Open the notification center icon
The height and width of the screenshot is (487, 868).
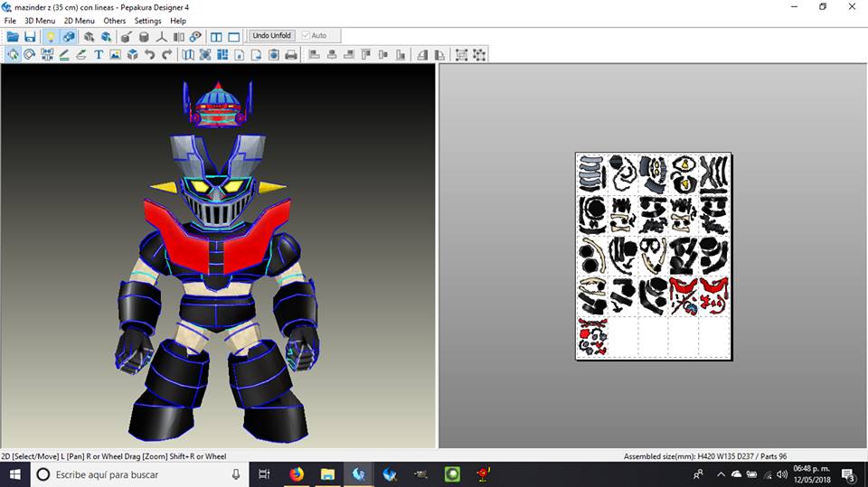(x=848, y=474)
